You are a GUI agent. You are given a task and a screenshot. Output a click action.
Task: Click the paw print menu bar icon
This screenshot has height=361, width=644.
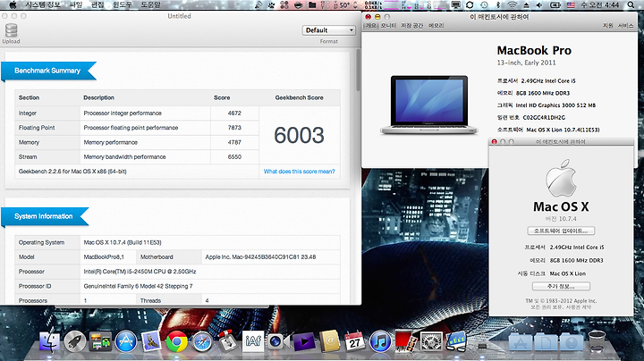point(271,5)
